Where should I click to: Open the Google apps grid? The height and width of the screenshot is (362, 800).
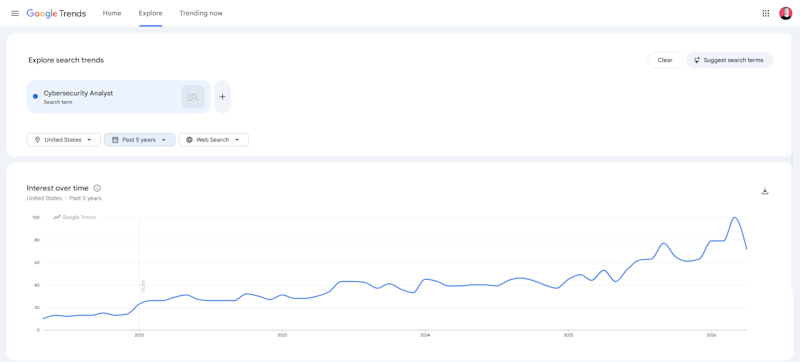point(765,13)
